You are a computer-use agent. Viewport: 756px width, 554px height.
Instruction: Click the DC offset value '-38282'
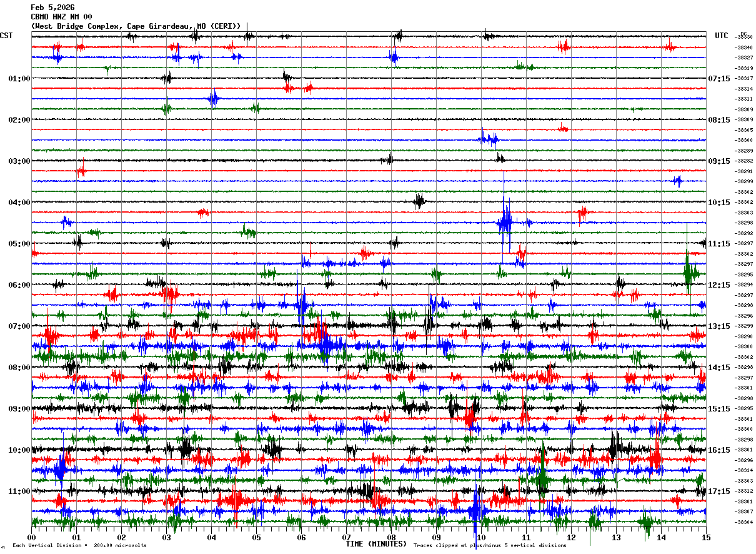point(744,161)
